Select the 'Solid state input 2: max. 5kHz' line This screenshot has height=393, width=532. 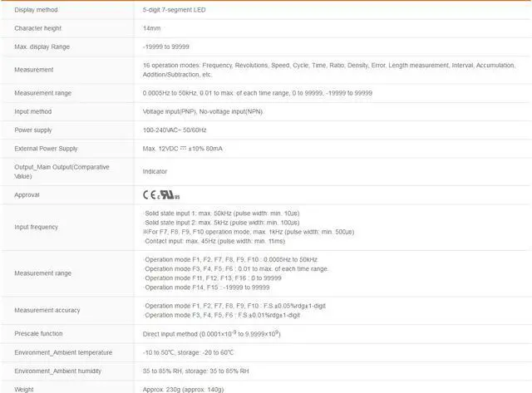click(x=222, y=223)
